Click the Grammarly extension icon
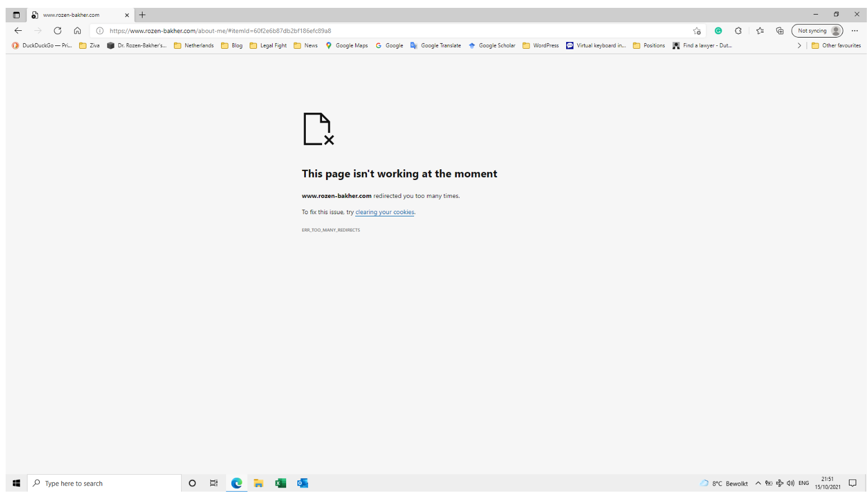868x495 pixels. coord(719,31)
